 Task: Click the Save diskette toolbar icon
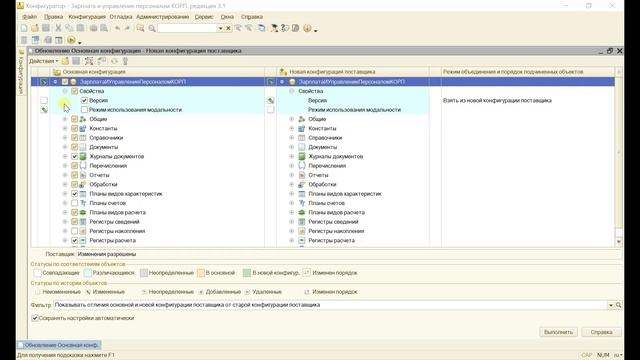(46, 28)
